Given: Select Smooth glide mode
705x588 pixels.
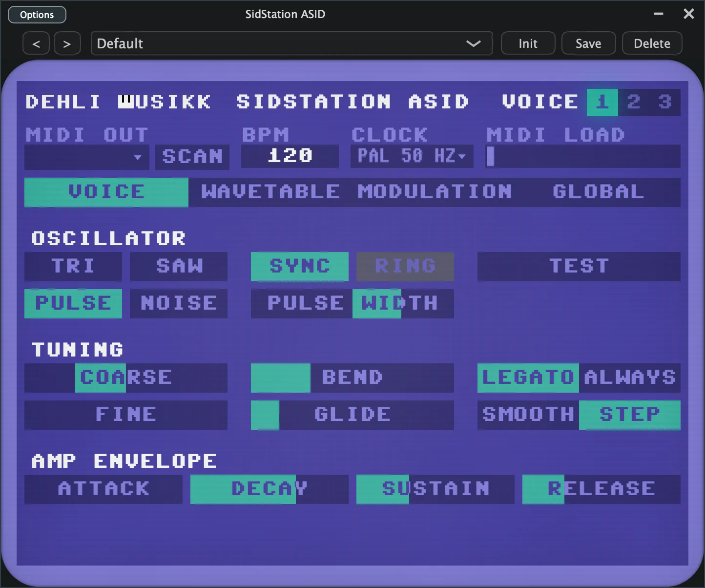Looking at the screenshot, I should 528,415.
